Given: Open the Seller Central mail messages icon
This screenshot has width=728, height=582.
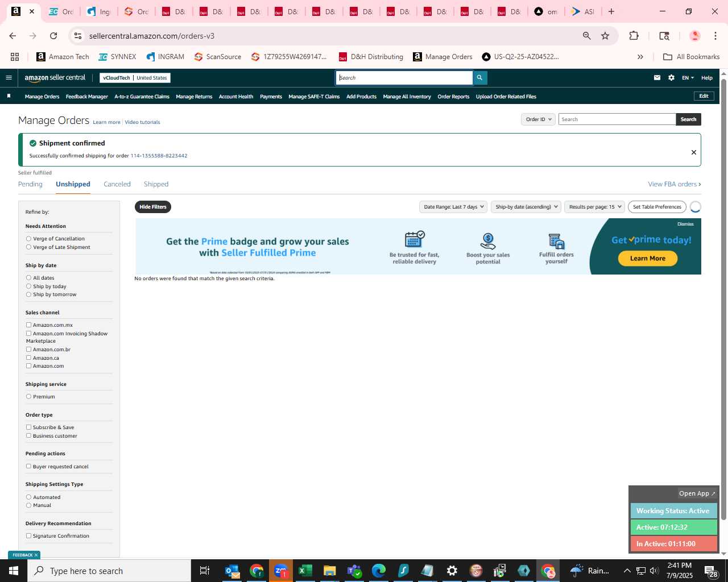Looking at the screenshot, I should [x=657, y=78].
